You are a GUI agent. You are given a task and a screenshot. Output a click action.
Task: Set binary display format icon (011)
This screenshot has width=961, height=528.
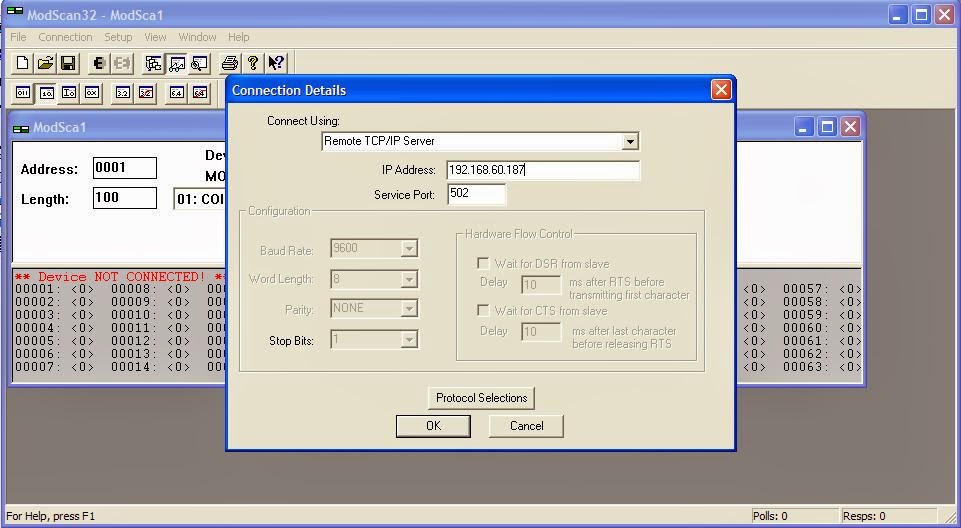point(23,93)
